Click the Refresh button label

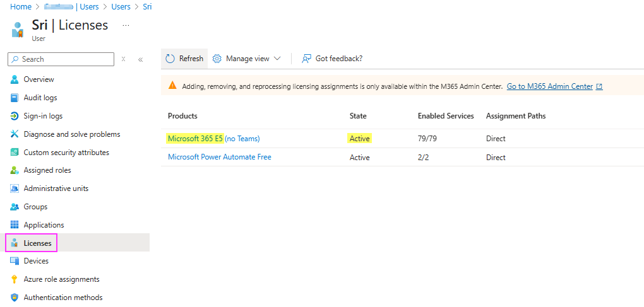(x=191, y=59)
